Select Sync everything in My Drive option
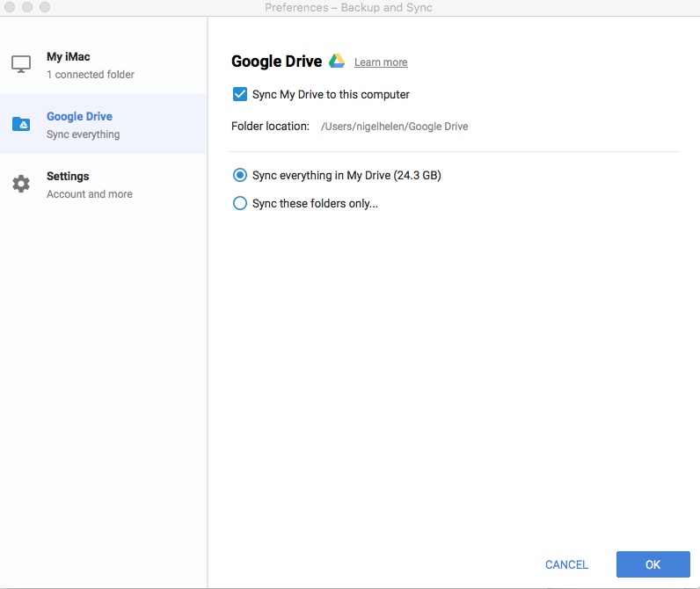This screenshot has width=700, height=589. (x=240, y=175)
